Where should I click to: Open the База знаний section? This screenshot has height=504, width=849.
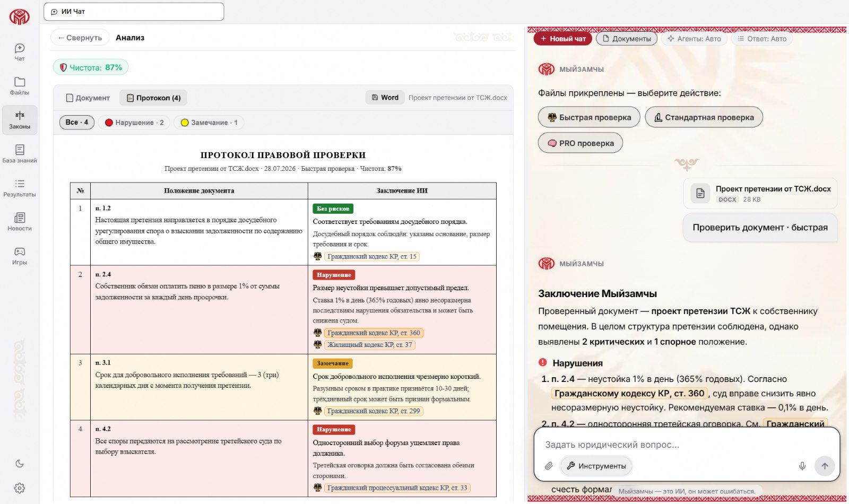(20, 154)
